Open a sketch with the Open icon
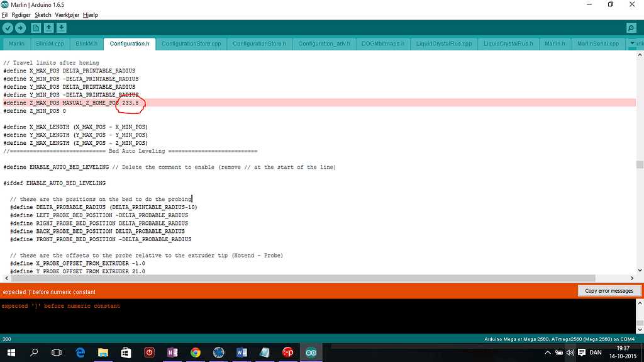 (x=49, y=28)
